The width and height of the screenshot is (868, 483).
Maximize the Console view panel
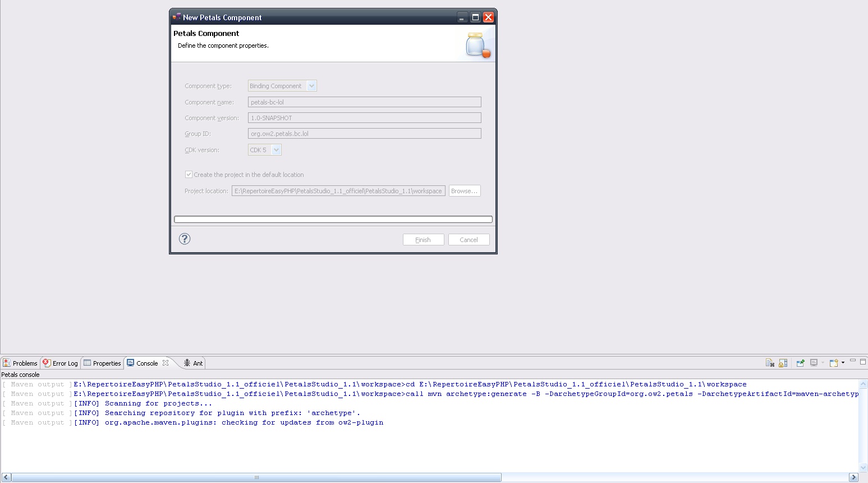[x=863, y=361]
